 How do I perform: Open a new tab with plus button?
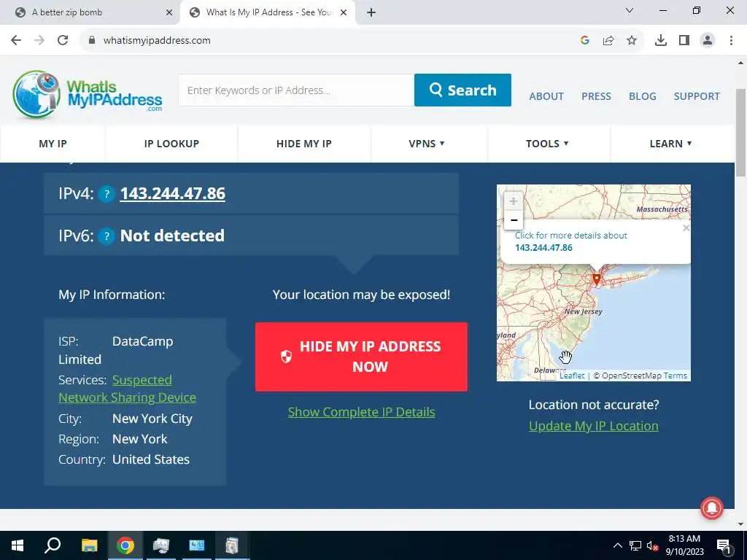pos(371,12)
